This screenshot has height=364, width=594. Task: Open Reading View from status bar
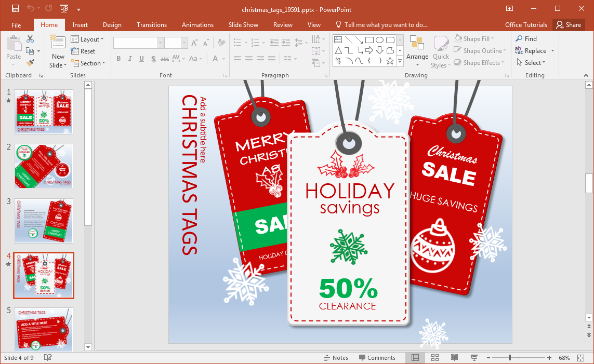(454, 358)
